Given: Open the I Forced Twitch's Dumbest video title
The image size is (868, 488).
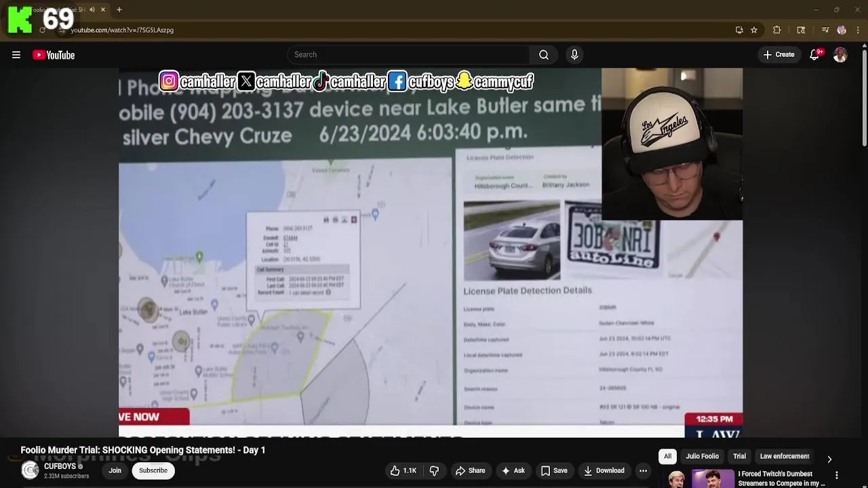Looking at the screenshot, I should tap(781, 479).
